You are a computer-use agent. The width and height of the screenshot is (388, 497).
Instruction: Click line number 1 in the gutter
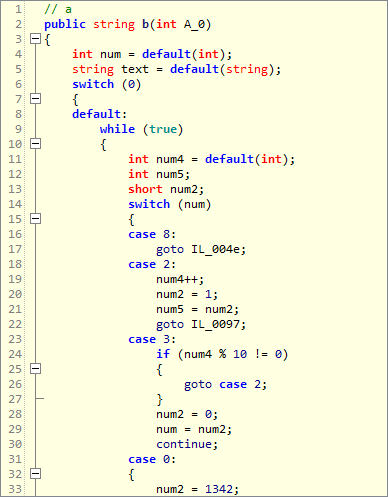coord(18,9)
